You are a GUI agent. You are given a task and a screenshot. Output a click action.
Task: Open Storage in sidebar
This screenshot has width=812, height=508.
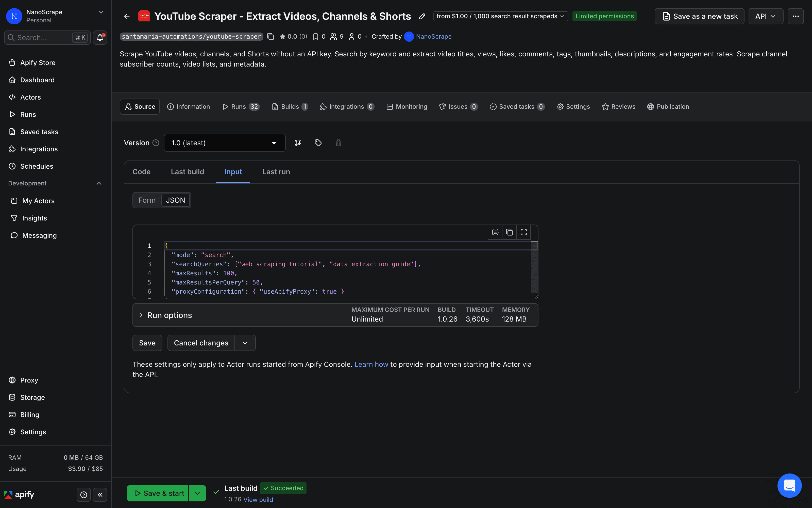tap(55, 398)
